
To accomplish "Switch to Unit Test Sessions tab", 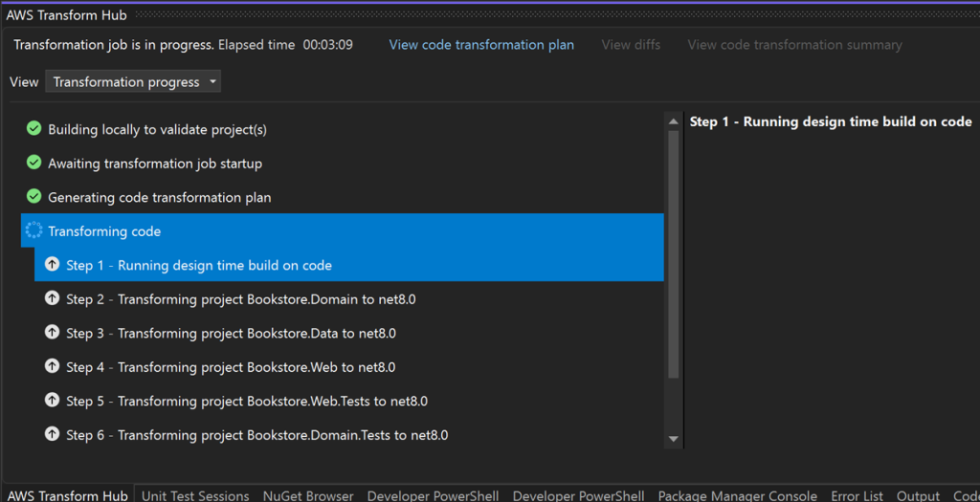I will pos(195,495).
